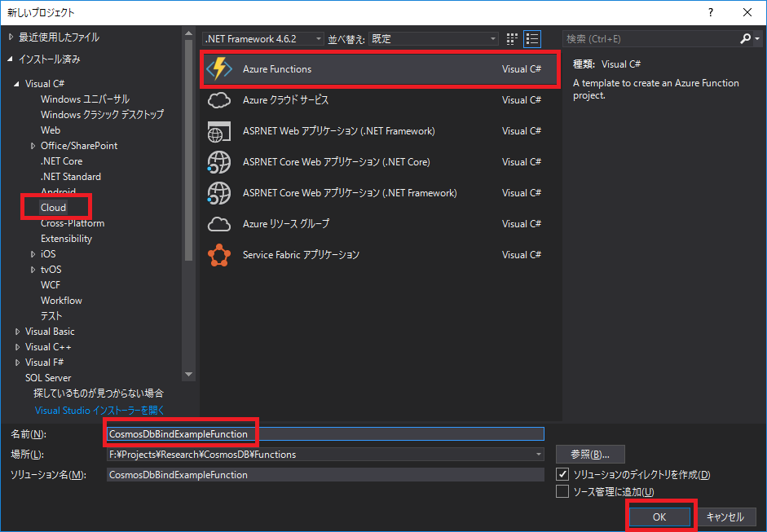The image size is (767, 532).
Task: Select the Cloud category
Action: click(53, 207)
